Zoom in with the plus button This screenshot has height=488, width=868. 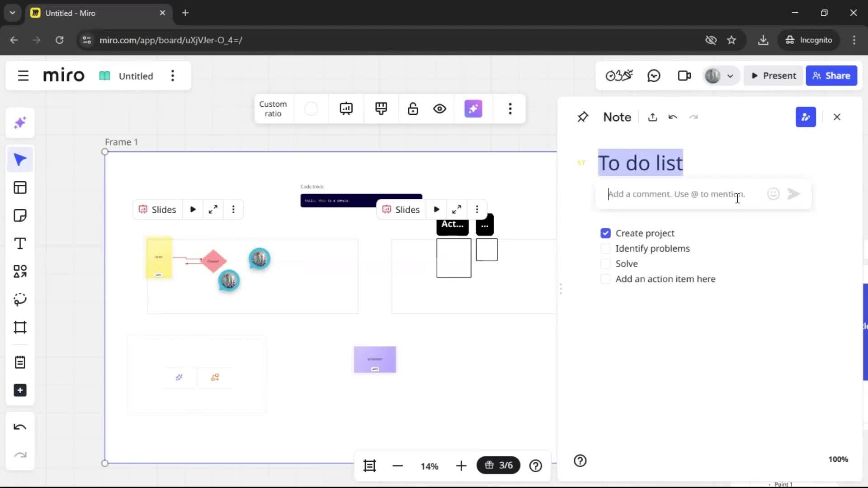[461, 466]
